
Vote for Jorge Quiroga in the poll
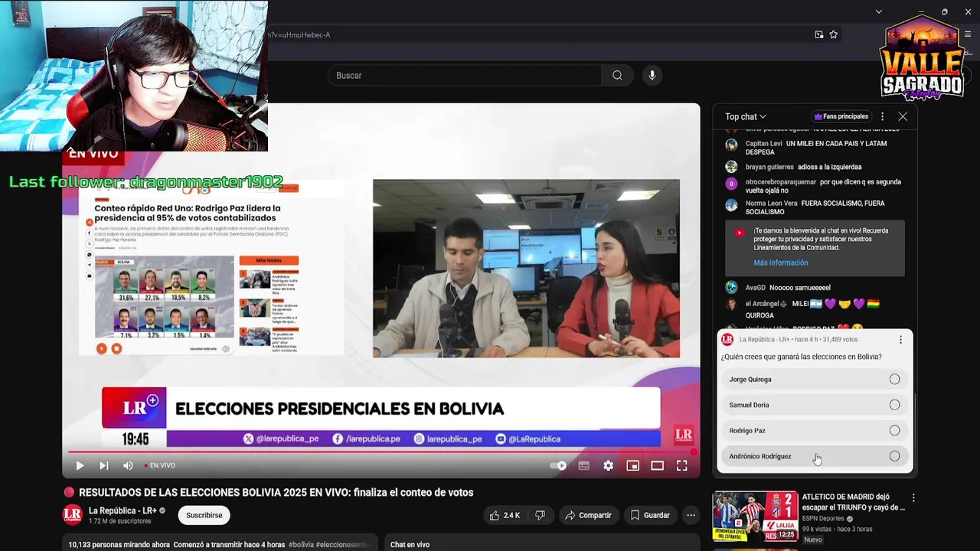click(815, 380)
